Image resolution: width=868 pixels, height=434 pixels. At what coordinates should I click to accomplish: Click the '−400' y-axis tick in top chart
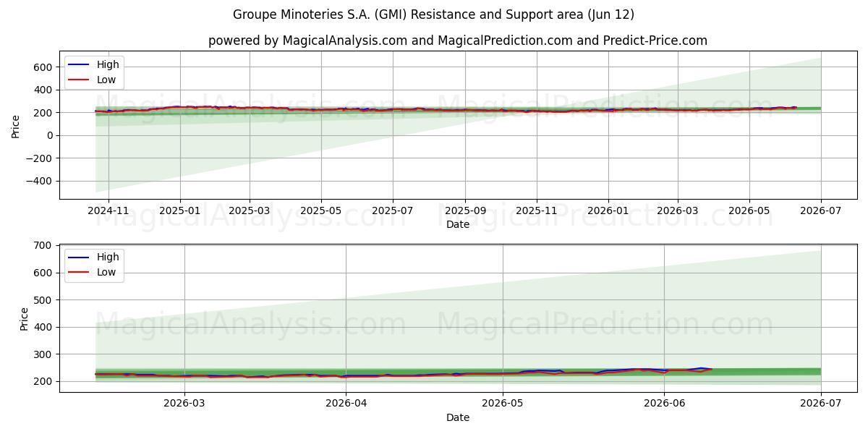coord(39,182)
